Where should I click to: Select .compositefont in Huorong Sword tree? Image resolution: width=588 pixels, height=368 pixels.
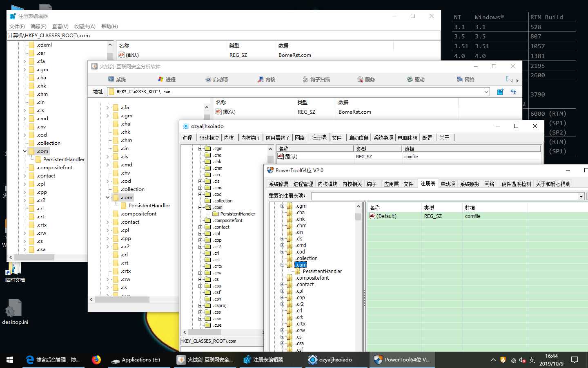[139, 214]
